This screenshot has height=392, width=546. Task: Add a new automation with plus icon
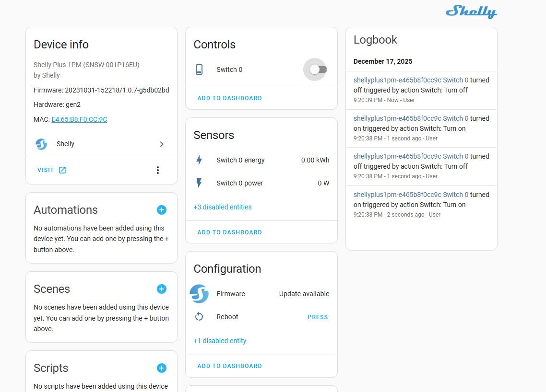click(162, 210)
